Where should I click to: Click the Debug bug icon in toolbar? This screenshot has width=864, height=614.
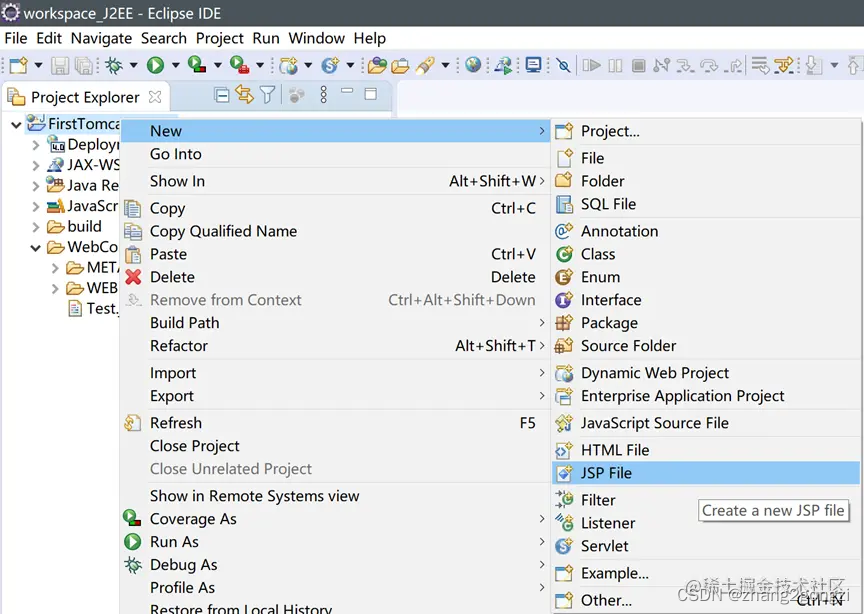pos(114,66)
